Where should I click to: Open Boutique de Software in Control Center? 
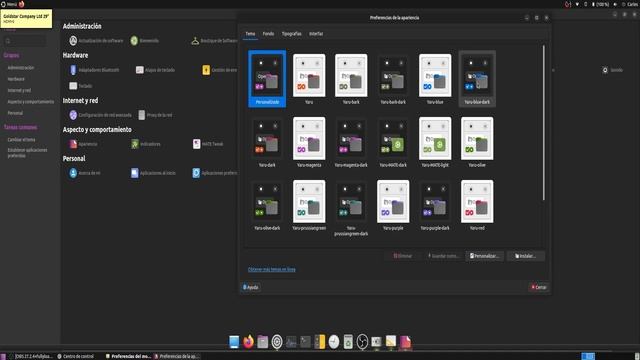[214, 41]
